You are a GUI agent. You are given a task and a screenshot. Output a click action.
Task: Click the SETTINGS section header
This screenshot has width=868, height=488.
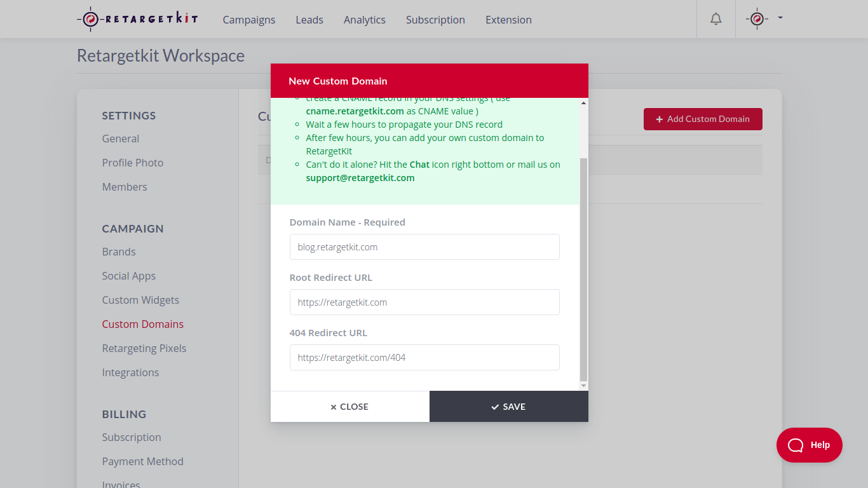129,116
